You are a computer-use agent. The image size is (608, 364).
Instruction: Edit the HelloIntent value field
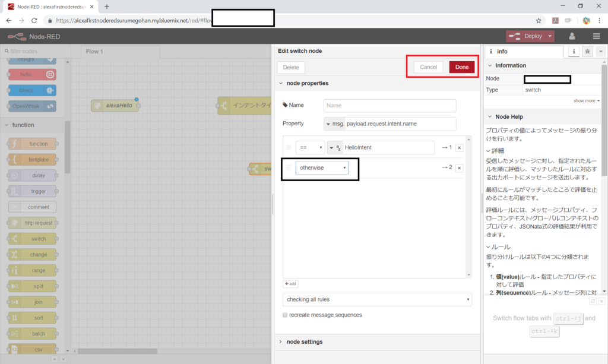tap(388, 148)
